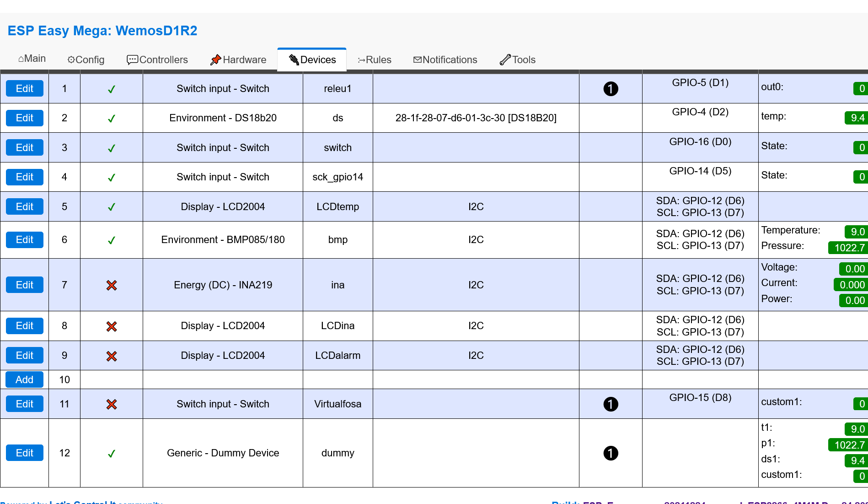Screen dimensions: 868x504
Task: Edit device 12 dummy
Action: (x=25, y=453)
